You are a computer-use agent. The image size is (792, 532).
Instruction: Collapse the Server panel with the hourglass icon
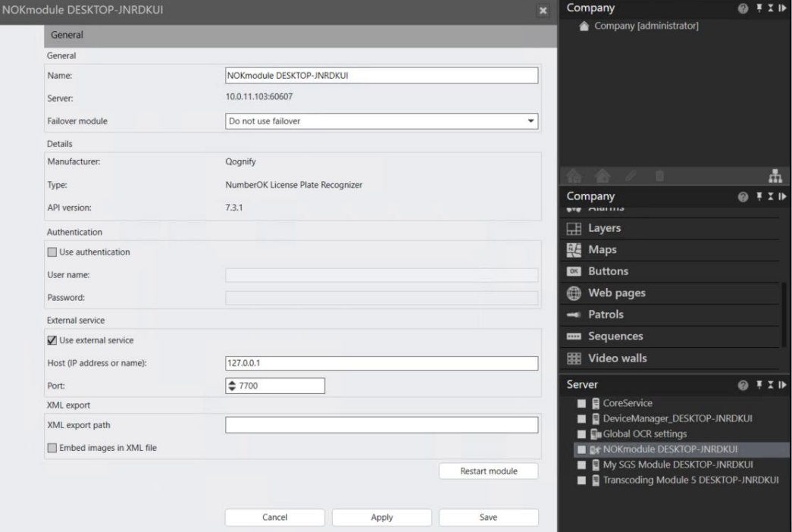pos(771,385)
